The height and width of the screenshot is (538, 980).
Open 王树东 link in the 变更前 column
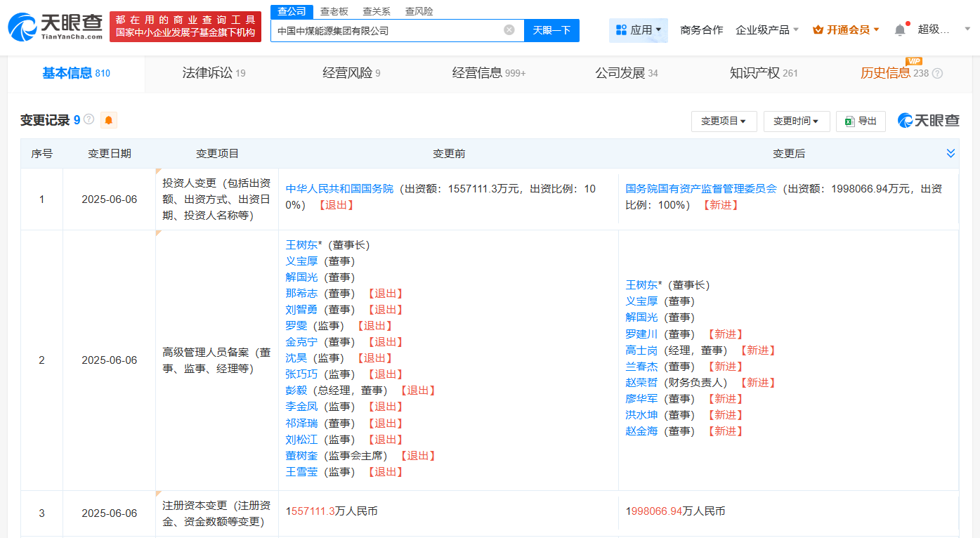301,245
